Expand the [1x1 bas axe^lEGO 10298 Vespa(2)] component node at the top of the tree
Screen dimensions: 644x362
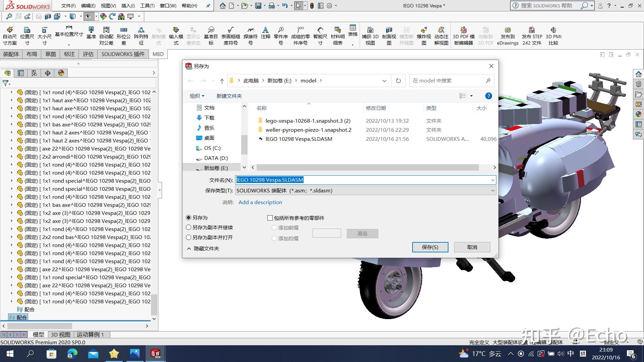coord(11,124)
